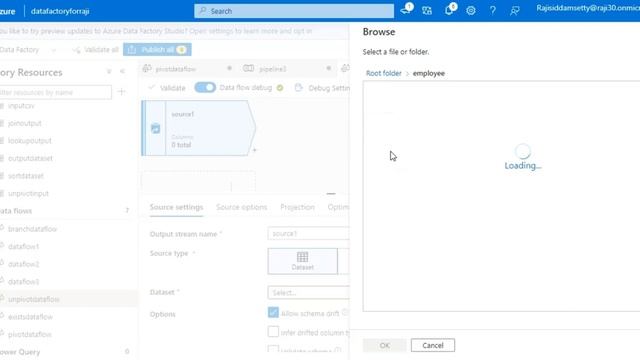Toggle the Data flow debug switch
Viewport: 640px width, 360px height.
(x=205, y=87)
